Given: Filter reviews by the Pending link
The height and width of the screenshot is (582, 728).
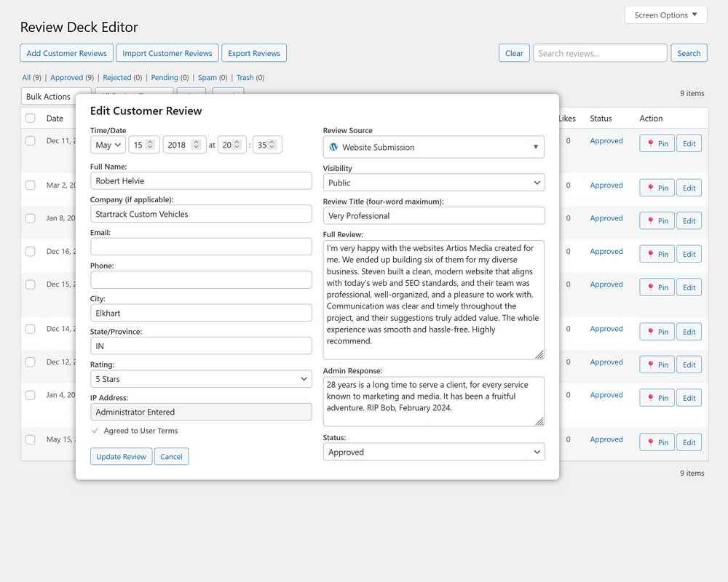Looking at the screenshot, I should [165, 78].
